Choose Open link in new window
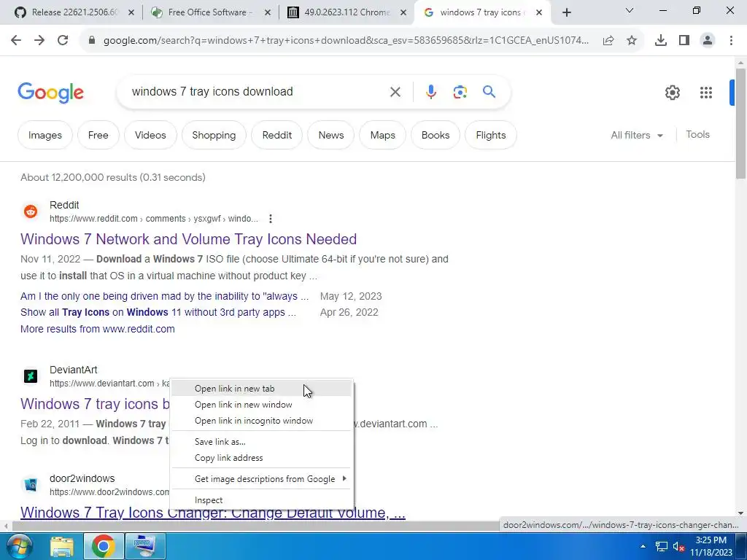Screen dimensions: 747x560 click(261, 405)
